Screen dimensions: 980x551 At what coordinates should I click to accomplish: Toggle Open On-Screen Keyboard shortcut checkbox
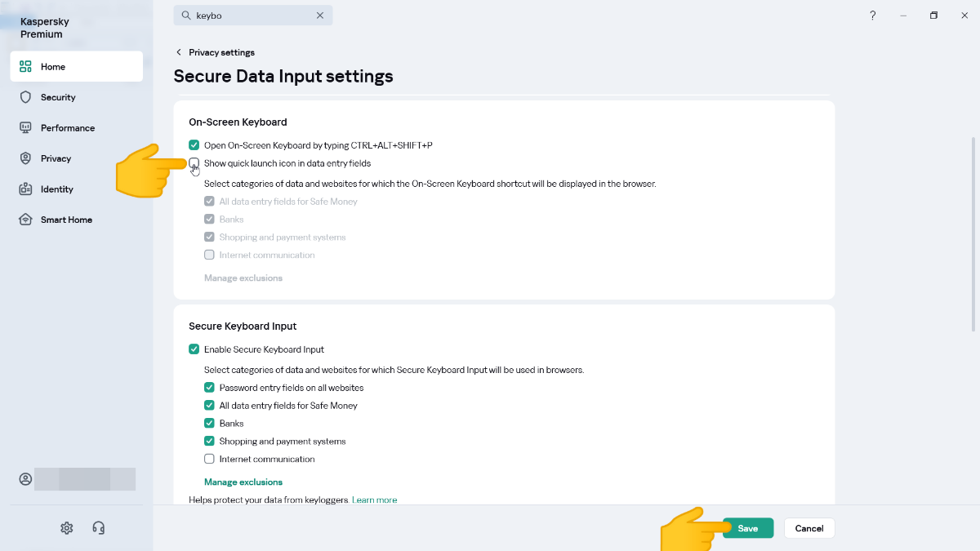[x=194, y=145]
